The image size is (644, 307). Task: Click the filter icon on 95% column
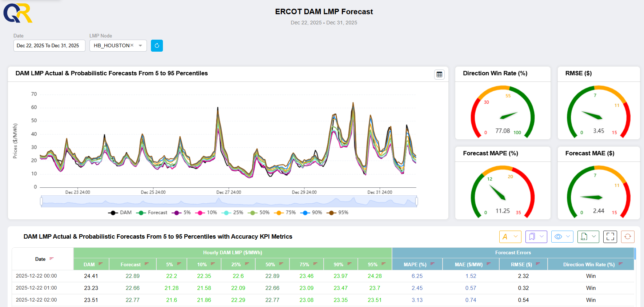[x=384, y=264]
